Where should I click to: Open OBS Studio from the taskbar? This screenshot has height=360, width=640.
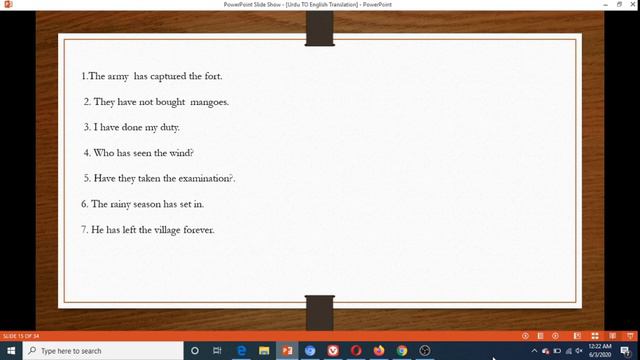click(x=425, y=351)
